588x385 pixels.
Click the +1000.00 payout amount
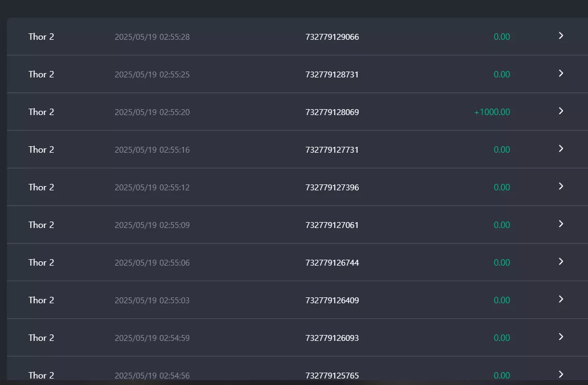pyautogui.click(x=492, y=112)
